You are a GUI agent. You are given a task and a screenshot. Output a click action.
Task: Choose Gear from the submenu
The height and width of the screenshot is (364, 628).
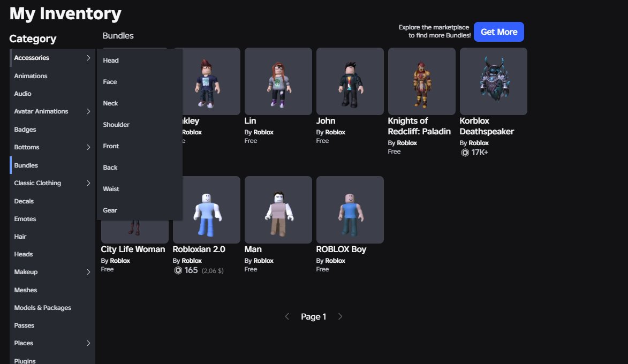click(x=139, y=210)
